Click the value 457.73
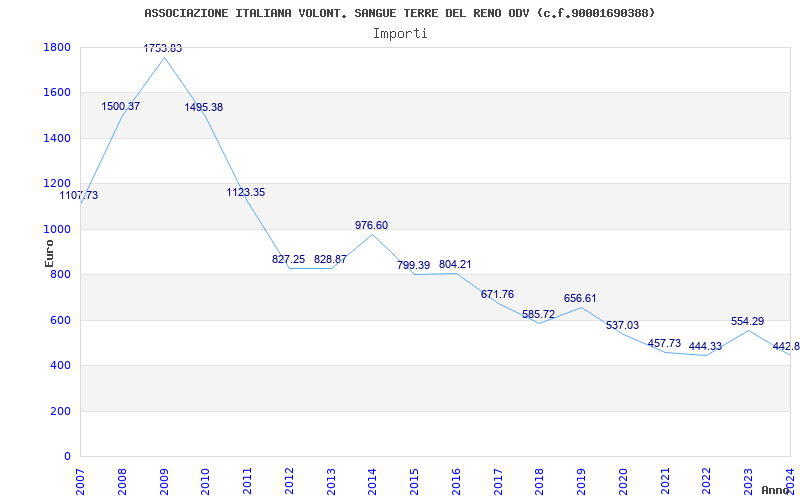The width and height of the screenshot is (800, 500). [664, 343]
